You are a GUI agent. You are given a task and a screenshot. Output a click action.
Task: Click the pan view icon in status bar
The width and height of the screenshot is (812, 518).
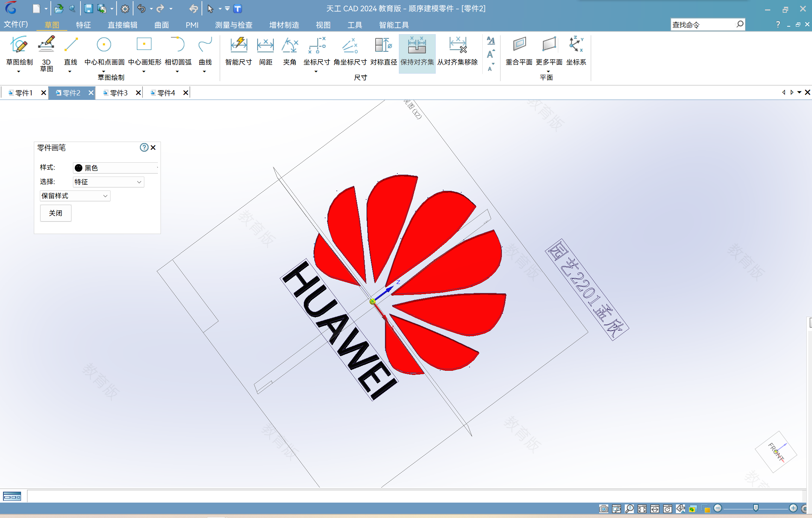654,509
